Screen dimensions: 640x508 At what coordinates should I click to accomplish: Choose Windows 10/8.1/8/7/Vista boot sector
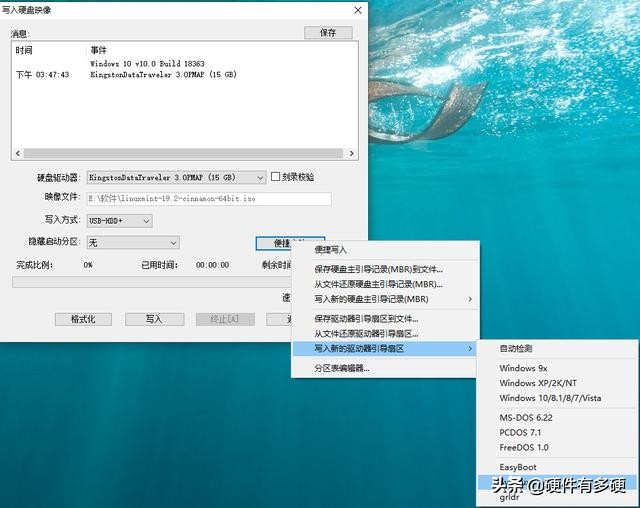click(x=557, y=398)
